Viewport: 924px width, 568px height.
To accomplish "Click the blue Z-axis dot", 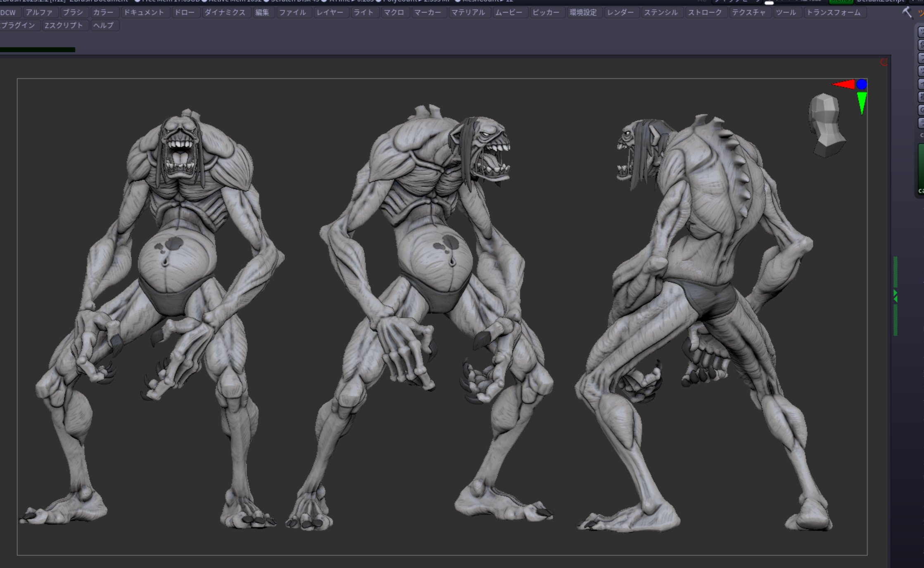I will coord(862,84).
